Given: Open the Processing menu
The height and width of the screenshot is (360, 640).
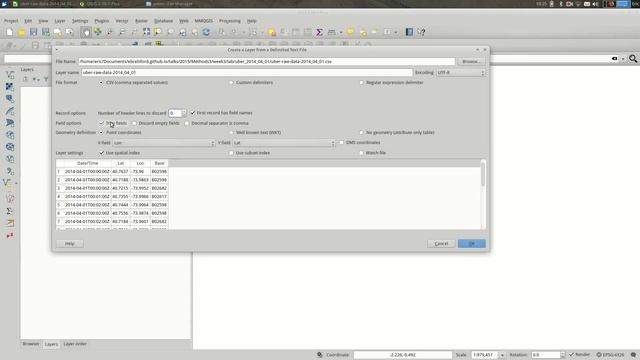Looking at the screenshot, I should (230, 21).
